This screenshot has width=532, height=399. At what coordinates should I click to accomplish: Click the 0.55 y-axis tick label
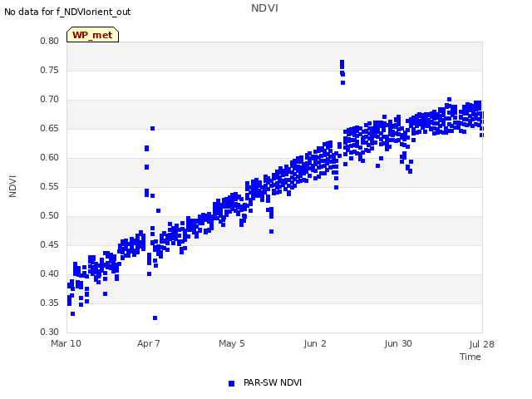pos(49,186)
